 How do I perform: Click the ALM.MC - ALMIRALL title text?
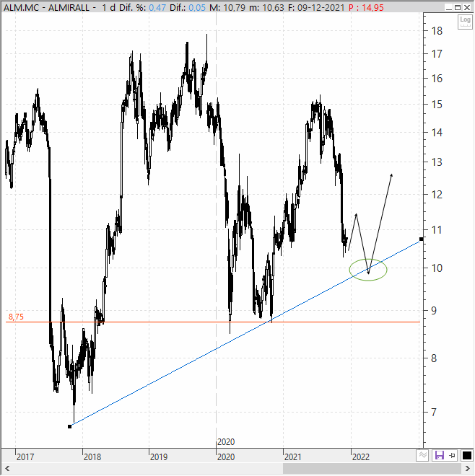tap(46, 8)
